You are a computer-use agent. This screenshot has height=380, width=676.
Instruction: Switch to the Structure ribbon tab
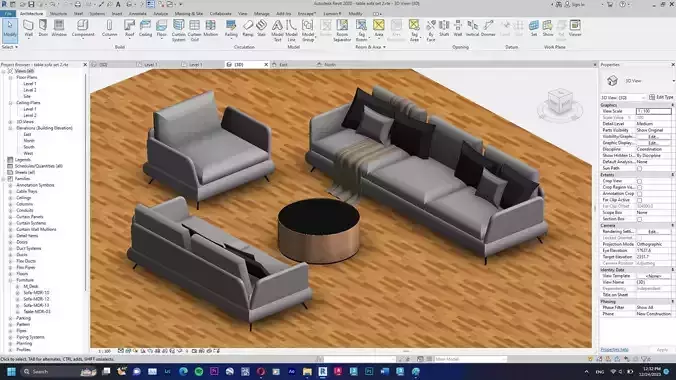pos(58,14)
